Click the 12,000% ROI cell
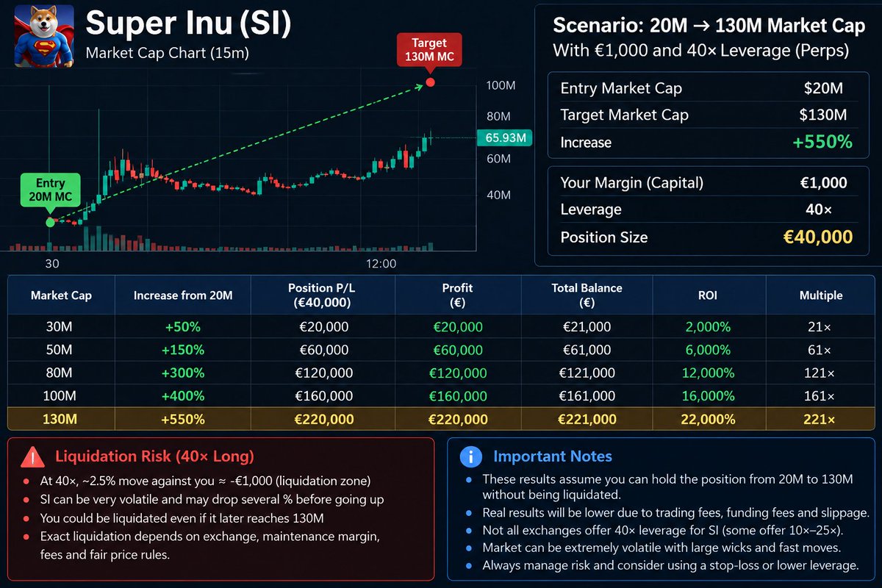Screen dimensions: 882x588 (708, 373)
